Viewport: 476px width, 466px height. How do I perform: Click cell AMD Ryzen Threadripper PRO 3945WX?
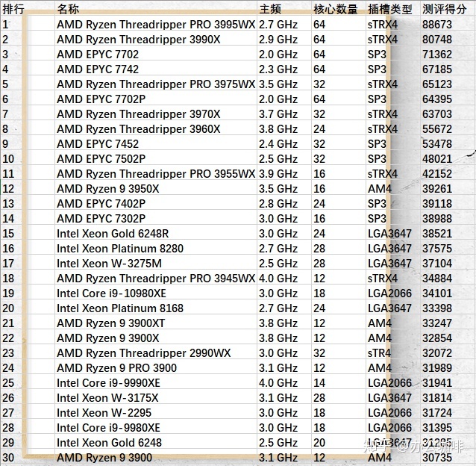[x=156, y=279]
